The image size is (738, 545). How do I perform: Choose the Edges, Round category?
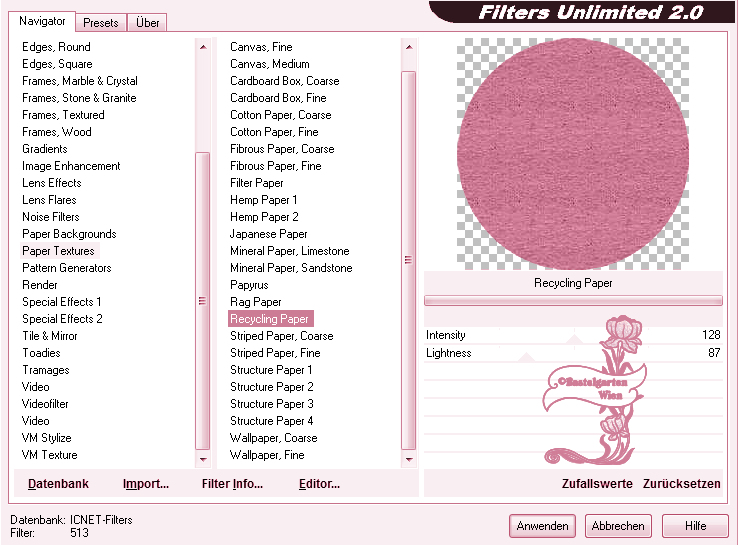[56, 47]
